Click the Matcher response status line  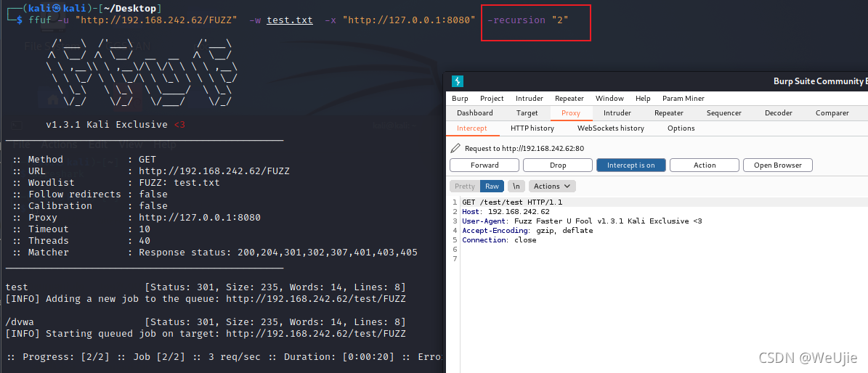click(x=215, y=253)
